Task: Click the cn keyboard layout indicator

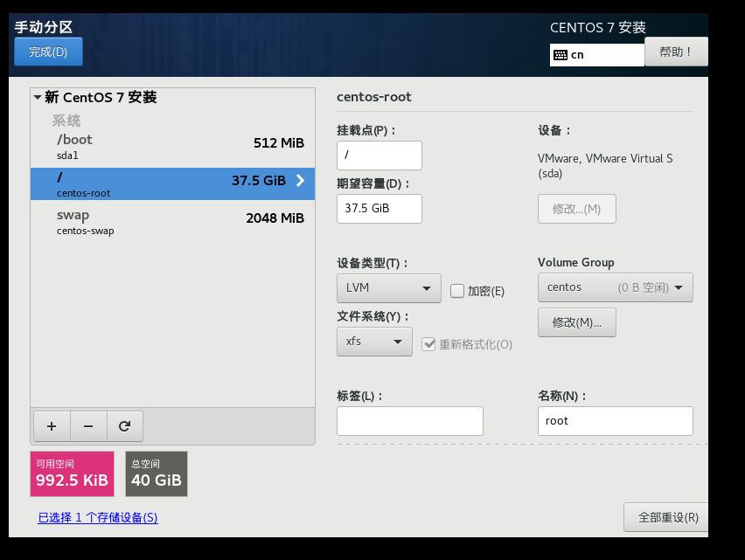Action: (x=596, y=55)
